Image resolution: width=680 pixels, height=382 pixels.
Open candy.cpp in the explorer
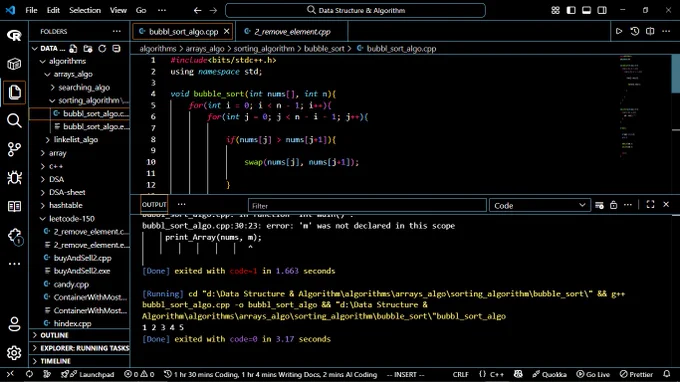tap(71, 284)
